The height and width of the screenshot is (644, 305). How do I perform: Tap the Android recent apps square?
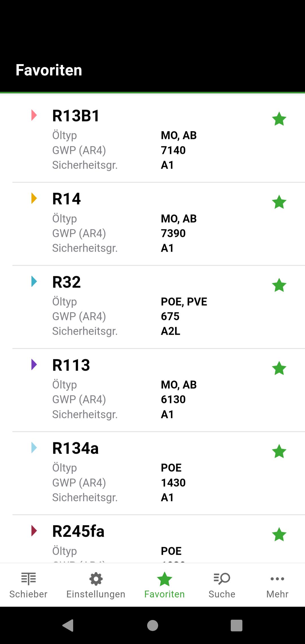[237, 625]
